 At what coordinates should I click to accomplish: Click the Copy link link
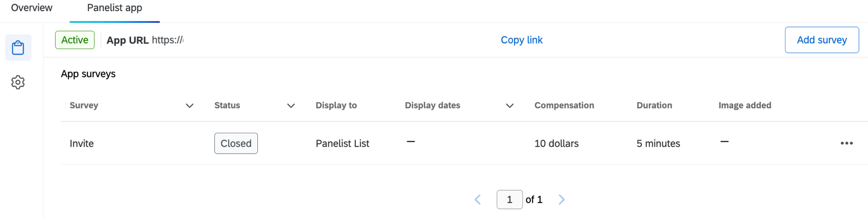coord(521,40)
